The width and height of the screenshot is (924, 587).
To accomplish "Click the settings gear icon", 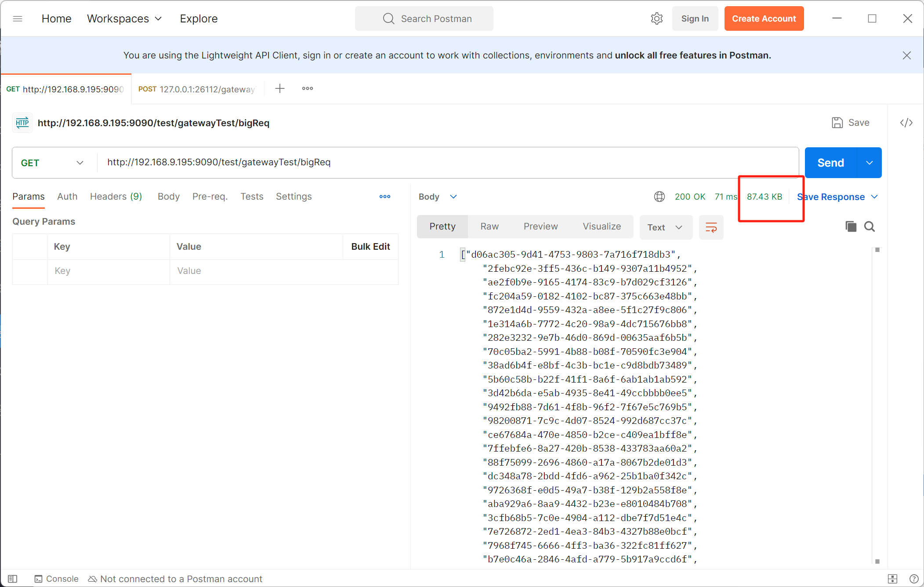I will click(x=656, y=18).
